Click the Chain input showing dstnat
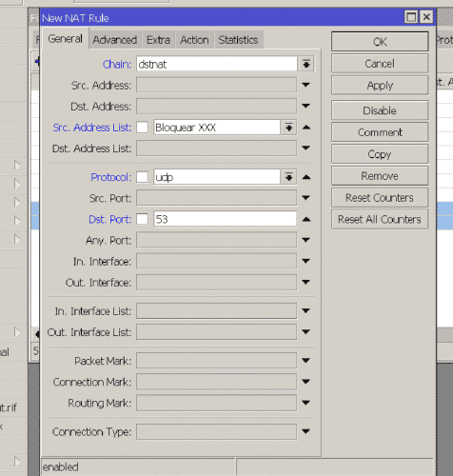Viewport: 453px width, 476px height. point(217,64)
